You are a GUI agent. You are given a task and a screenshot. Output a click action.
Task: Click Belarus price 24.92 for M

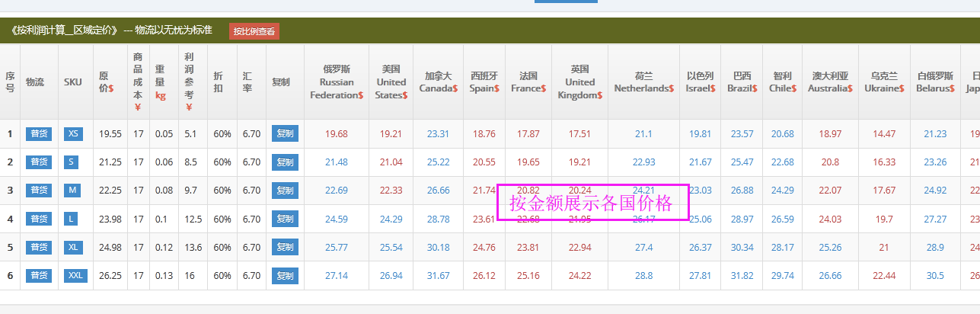[x=935, y=191]
